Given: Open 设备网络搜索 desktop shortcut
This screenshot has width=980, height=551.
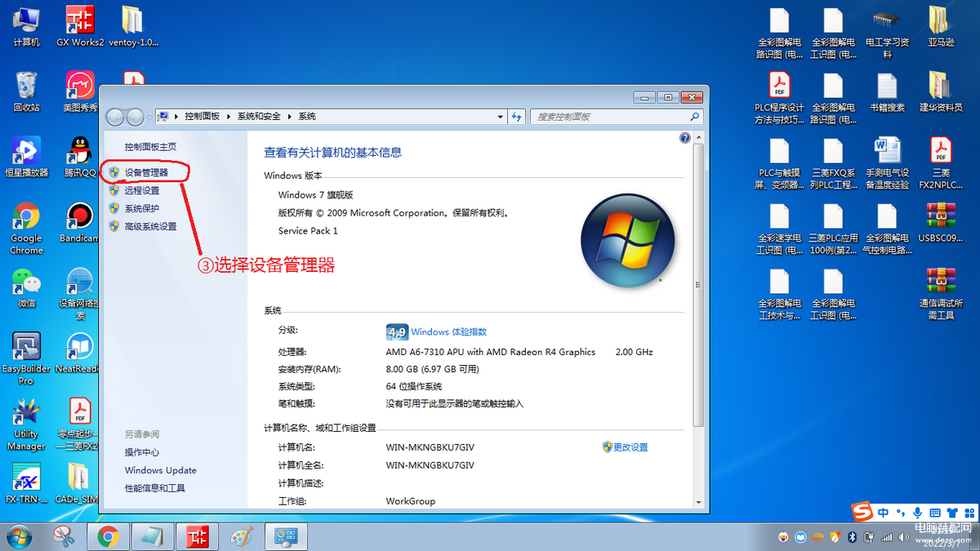Looking at the screenshot, I should [x=80, y=293].
